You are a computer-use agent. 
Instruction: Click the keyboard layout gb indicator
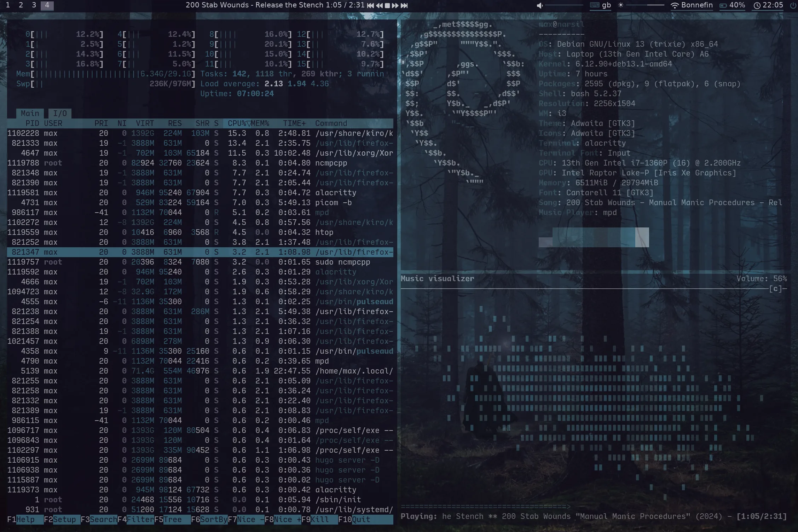601,5
